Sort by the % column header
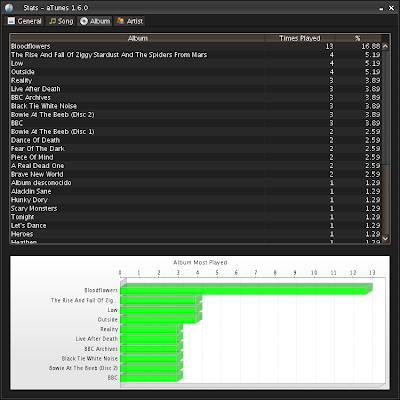400x400 pixels. pos(358,38)
